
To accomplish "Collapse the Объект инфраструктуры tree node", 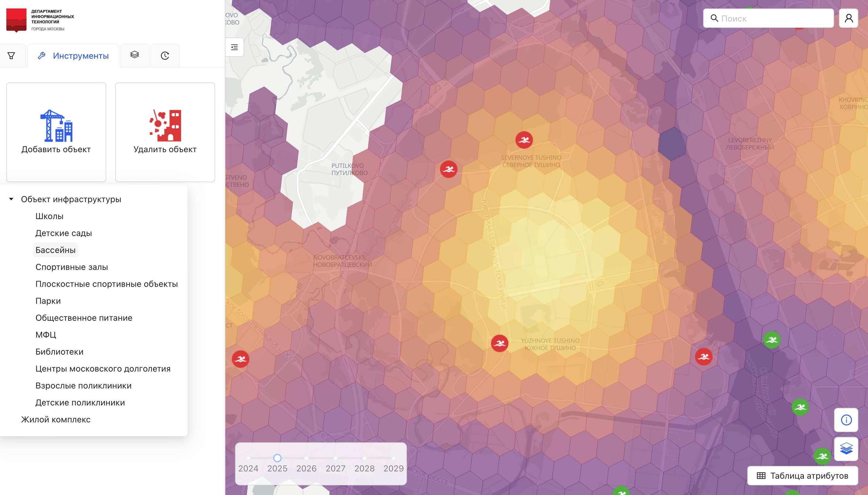I will 11,199.
